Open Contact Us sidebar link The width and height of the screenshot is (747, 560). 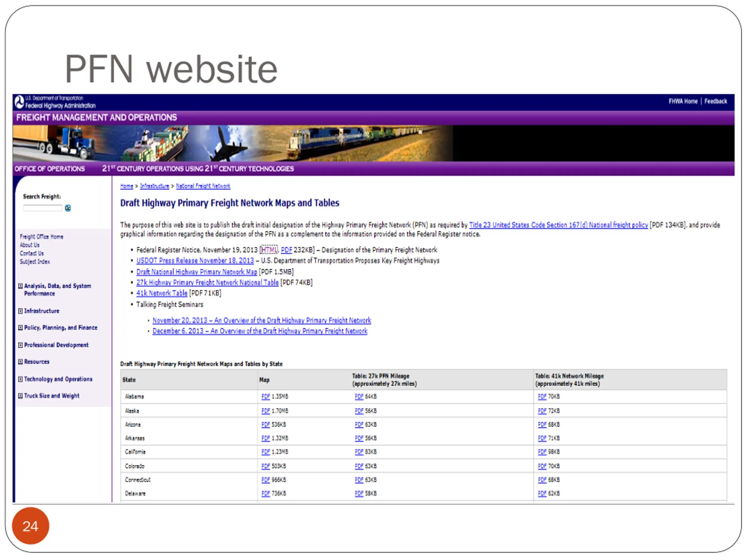pyautogui.click(x=32, y=253)
